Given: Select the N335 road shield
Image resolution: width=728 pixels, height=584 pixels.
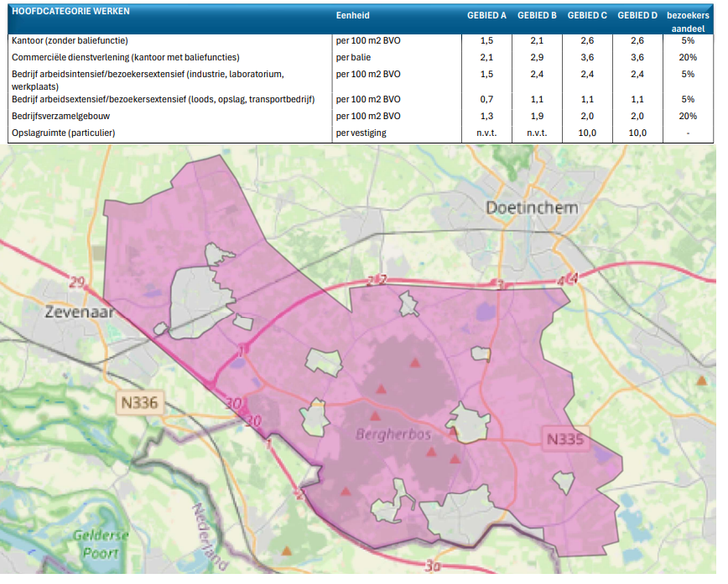Looking at the screenshot, I should [564, 439].
